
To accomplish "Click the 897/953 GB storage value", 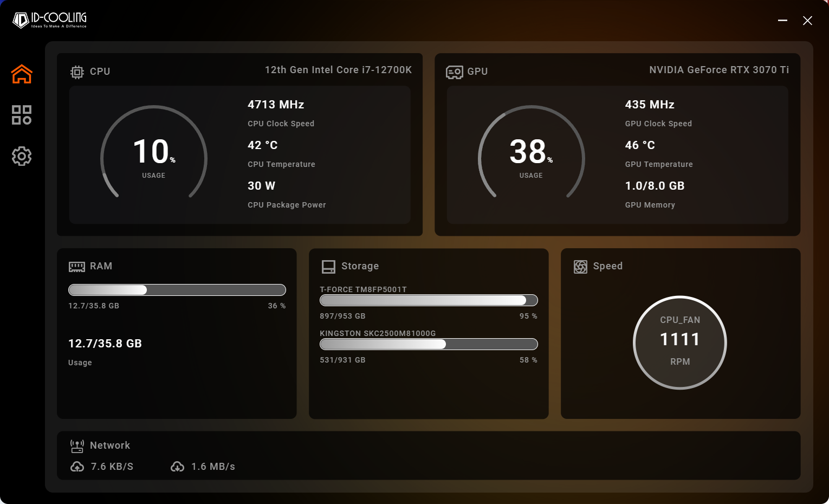I will click(x=342, y=316).
